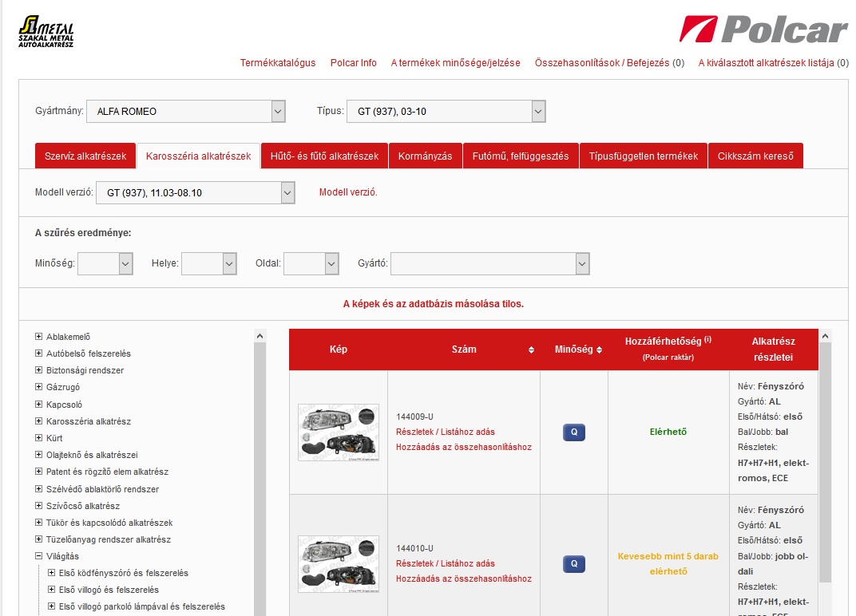The width and height of the screenshot is (856, 616).
Task: Open the Típus dropdown
Action: click(x=446, y=111)
